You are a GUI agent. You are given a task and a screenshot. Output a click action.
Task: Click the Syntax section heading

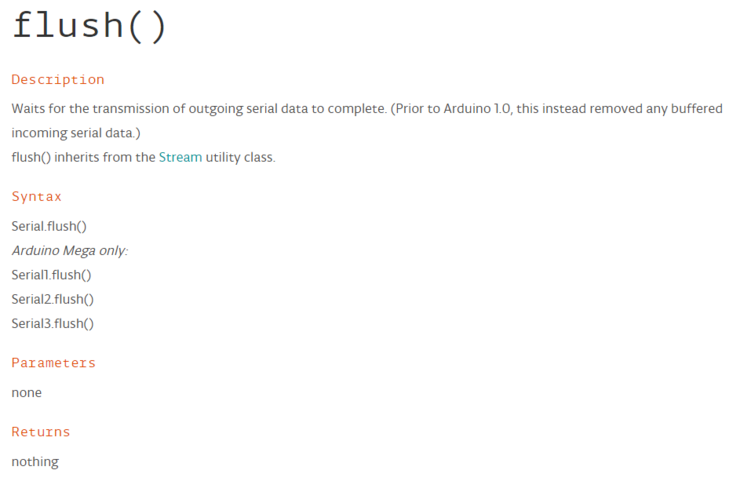tap(36, 197)
